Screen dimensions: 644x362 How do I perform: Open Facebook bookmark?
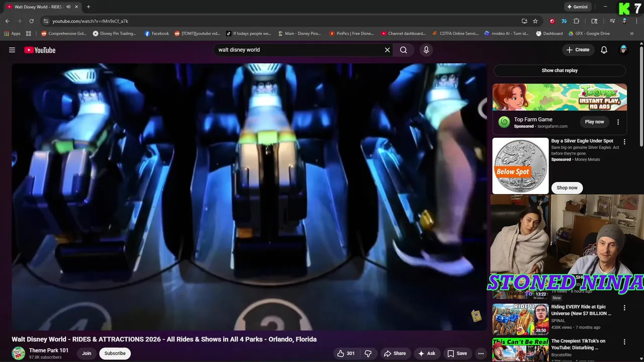[157, 34]
